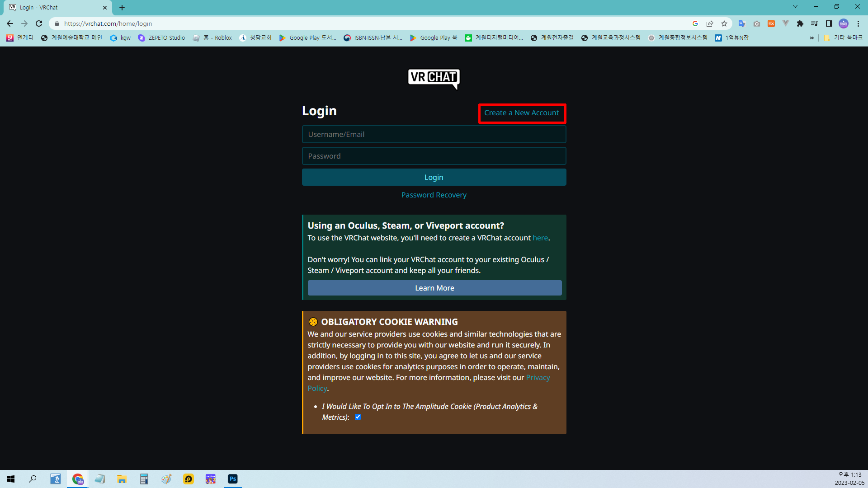Bookmark this page with star icon
868x488 pixels.
click(x=724, y=23)
